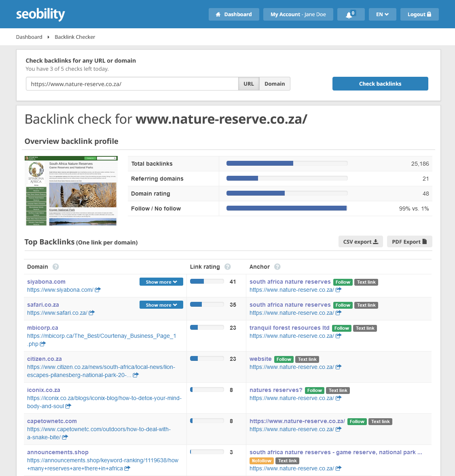455x476 pixels.
Task: Click the 99% vs. 1% value
Action: pyautogui.click(x=414, y=209)
